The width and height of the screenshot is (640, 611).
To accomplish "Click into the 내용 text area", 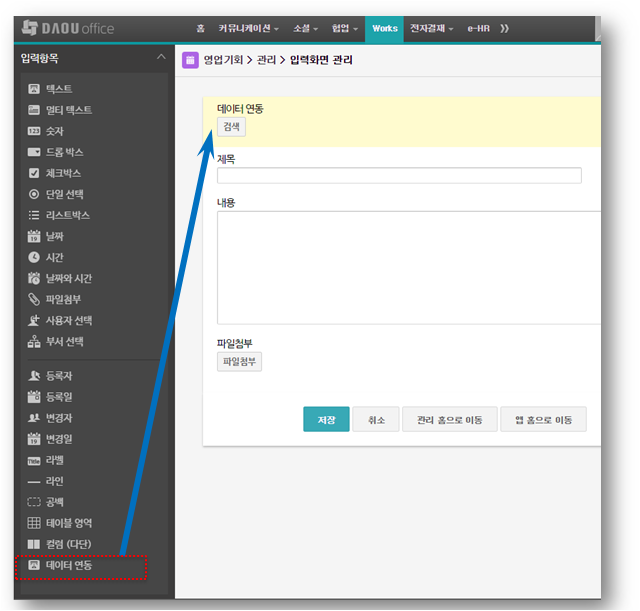I will [409, 268].
